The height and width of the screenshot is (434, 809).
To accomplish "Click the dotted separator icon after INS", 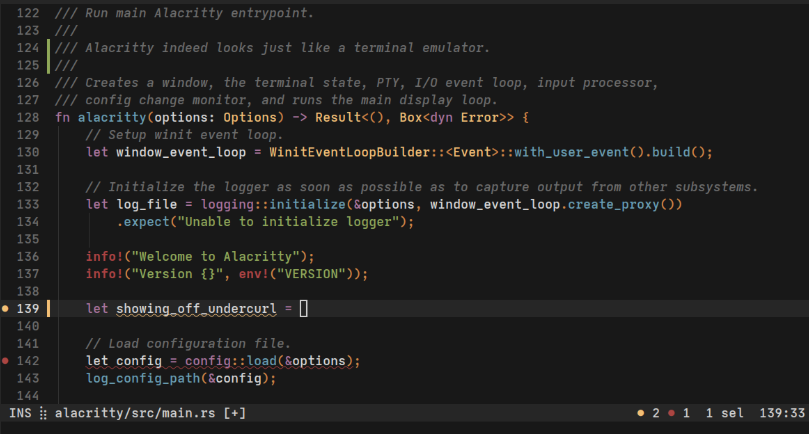I will pyautogui.click(x=43, y=413).
